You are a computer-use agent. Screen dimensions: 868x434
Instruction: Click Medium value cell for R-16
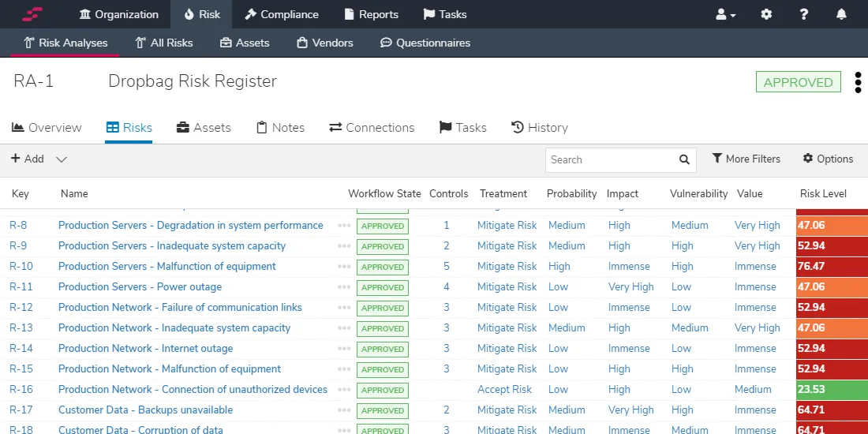point(753,389)
